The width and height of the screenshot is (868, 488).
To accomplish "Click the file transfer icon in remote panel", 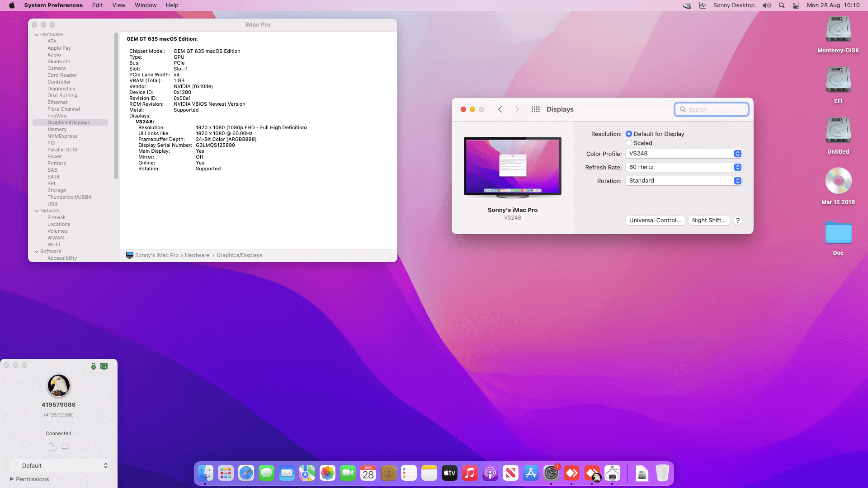I will pyautogui.click(x=53, y=447).
